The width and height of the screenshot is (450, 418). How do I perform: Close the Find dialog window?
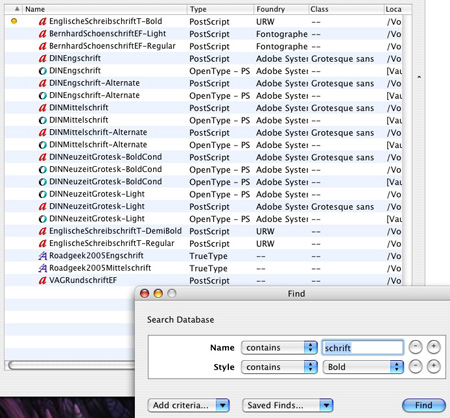click(144, 293)
